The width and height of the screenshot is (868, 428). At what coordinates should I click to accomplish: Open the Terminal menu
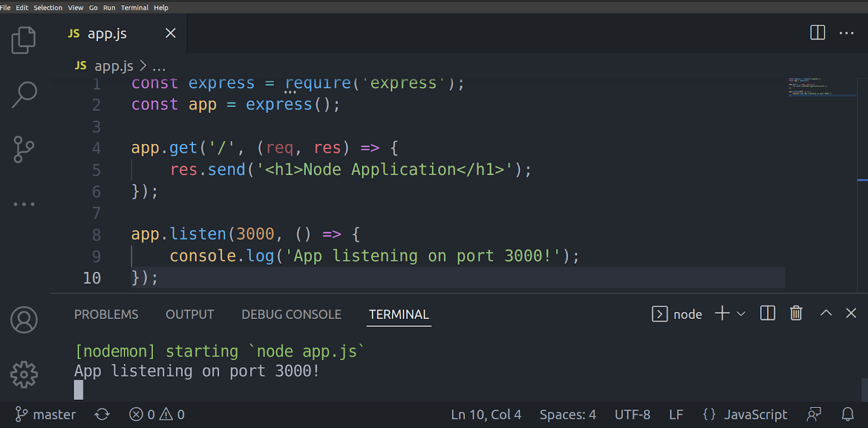coord(135,8)
